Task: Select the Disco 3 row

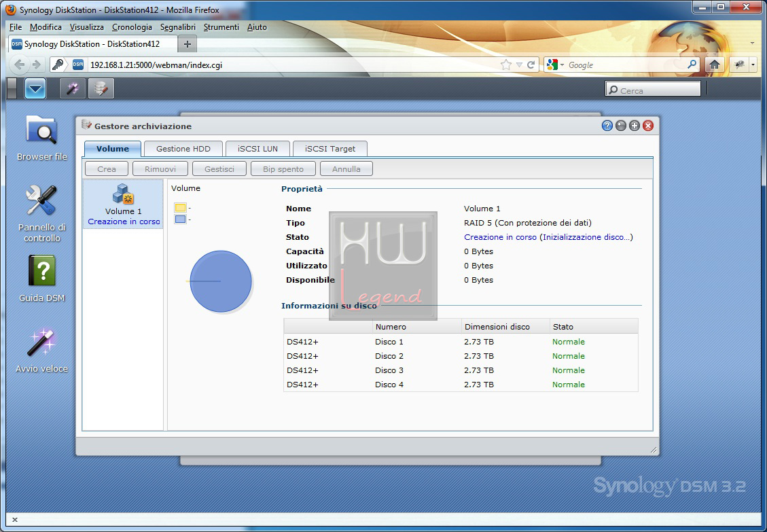Action: tap(461, 370)
